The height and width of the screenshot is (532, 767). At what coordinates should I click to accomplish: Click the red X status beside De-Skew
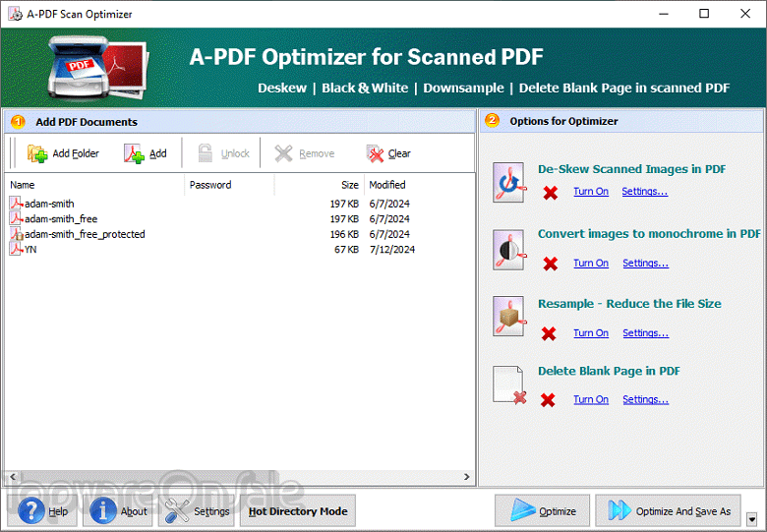(x=551, y=192)
